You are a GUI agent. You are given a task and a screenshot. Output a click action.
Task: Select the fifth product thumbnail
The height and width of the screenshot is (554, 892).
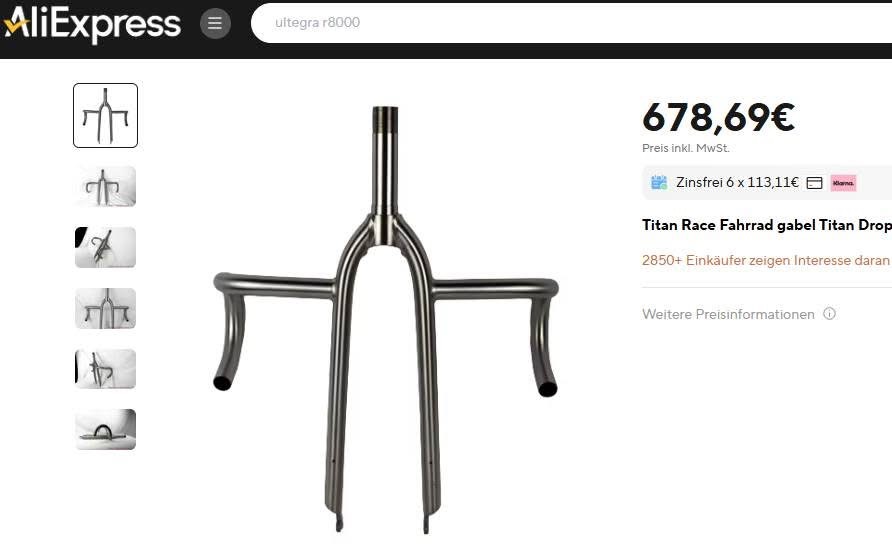click(x=105, y=369)
